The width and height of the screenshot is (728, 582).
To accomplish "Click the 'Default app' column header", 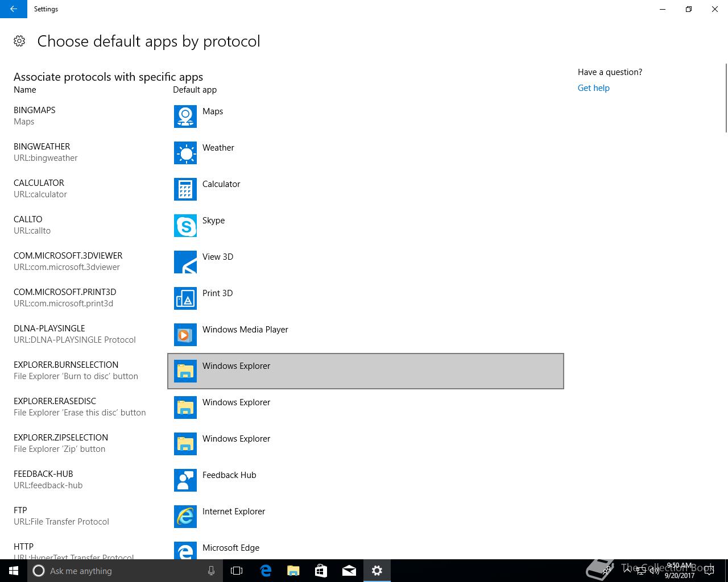I will (195, 90).
